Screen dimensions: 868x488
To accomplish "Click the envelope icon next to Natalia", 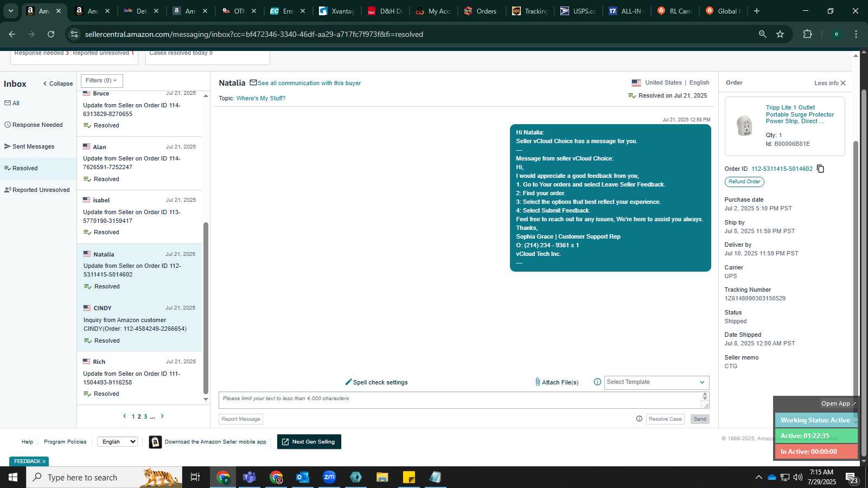I will 253,82.
